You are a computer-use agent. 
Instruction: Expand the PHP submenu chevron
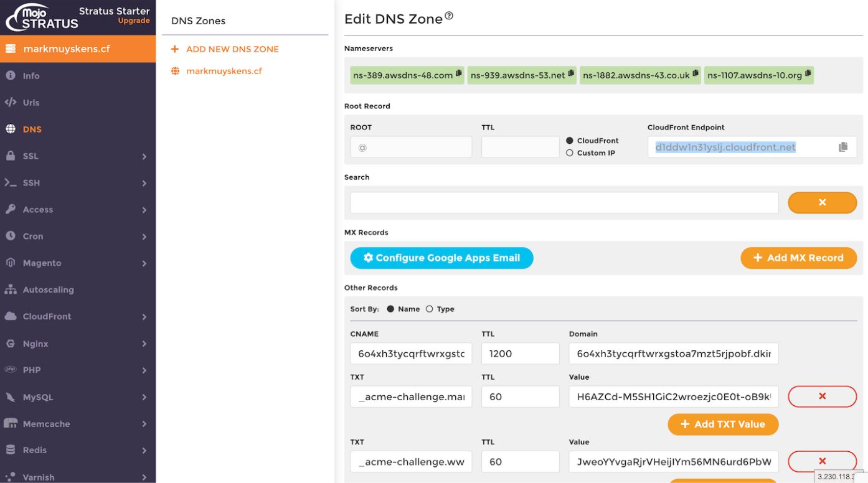pyautogui.click(x=144, y=370)
